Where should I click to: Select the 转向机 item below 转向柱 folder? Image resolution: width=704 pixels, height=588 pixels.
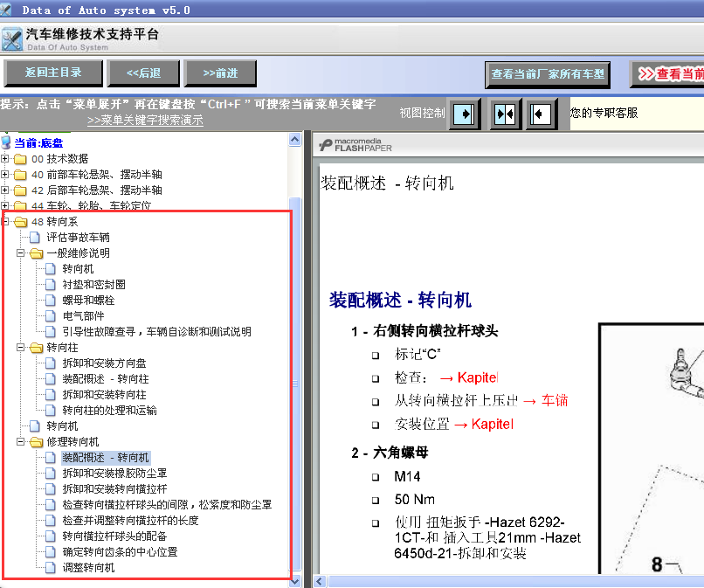[62, 426]
